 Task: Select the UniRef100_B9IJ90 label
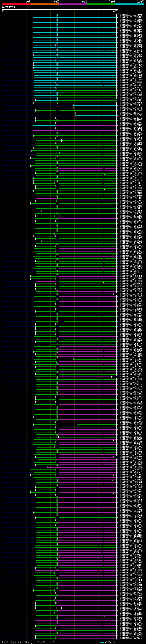pyautogui.click(x=131, y=115)
